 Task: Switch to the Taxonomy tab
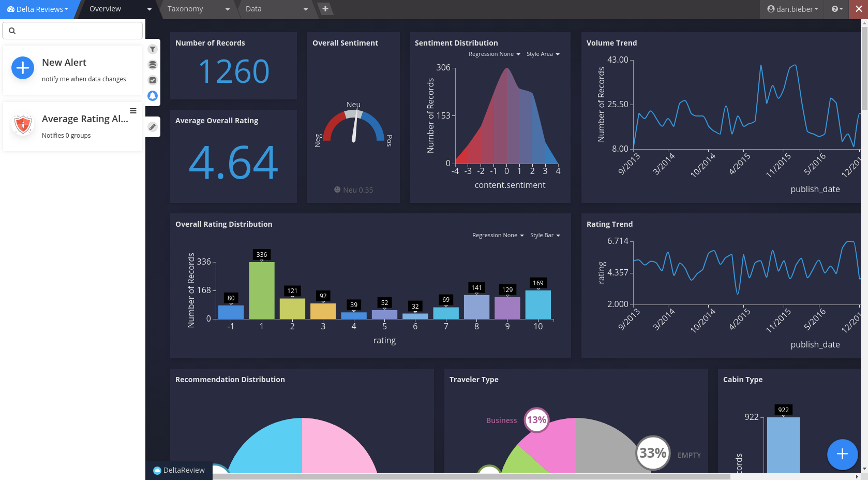[x=198, y=9]
